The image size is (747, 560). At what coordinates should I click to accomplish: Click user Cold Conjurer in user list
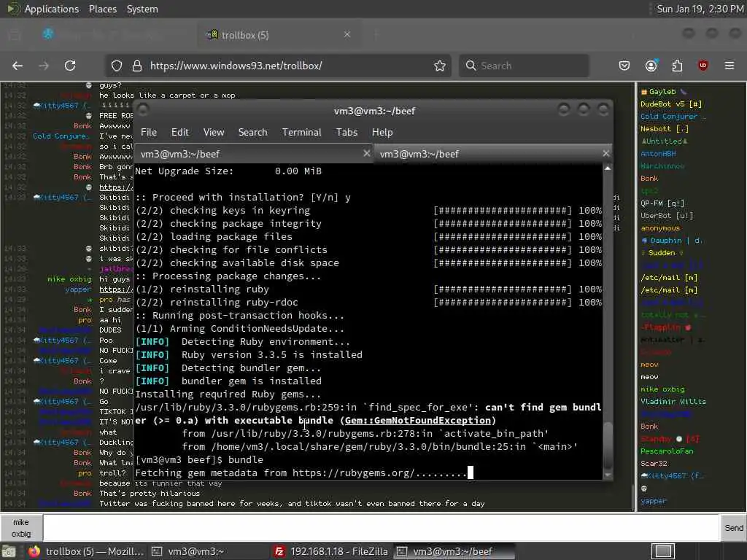(x=673, y=116)
